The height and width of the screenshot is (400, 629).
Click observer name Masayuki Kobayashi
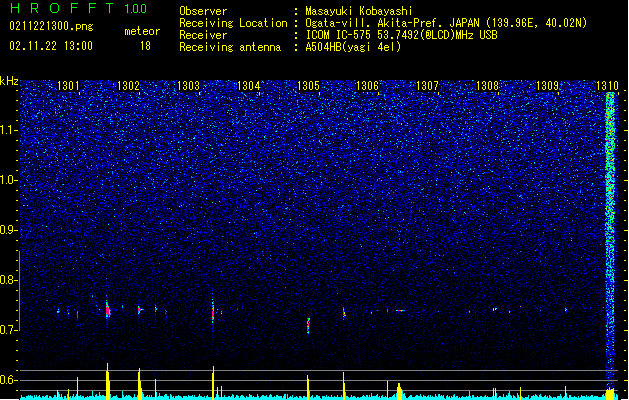pyautogui.click(x=359, y=11)
